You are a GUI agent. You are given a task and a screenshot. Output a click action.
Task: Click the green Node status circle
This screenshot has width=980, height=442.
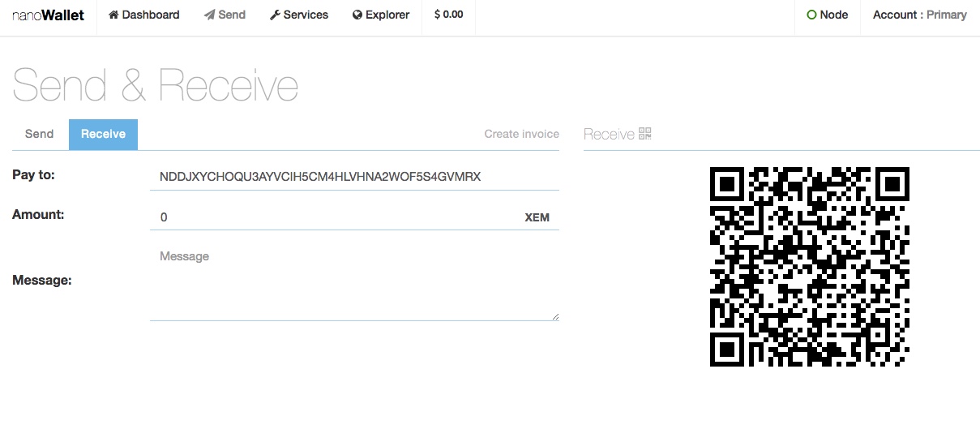coord(811,15)
